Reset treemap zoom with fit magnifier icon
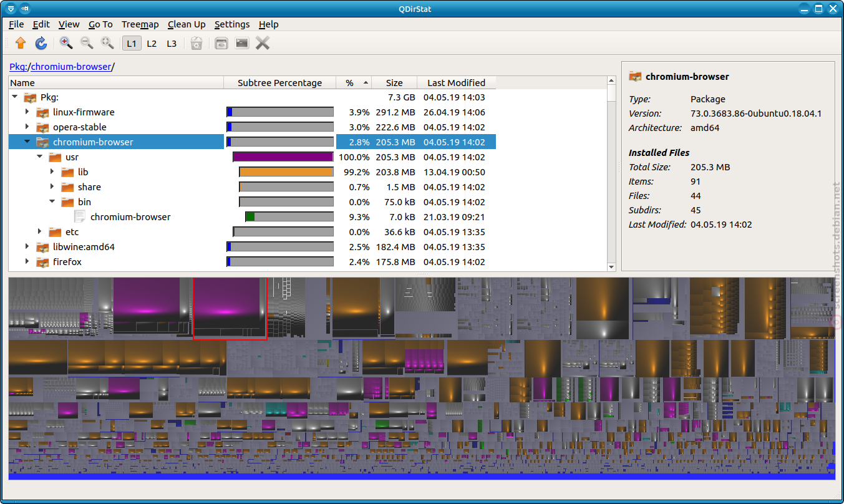 click(x=107, y=43)
